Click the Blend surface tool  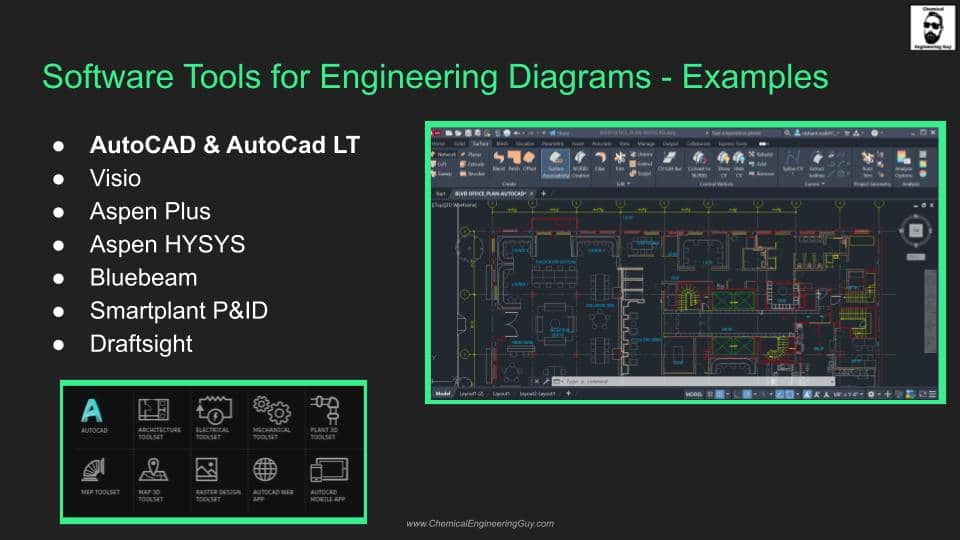point(499,162)
